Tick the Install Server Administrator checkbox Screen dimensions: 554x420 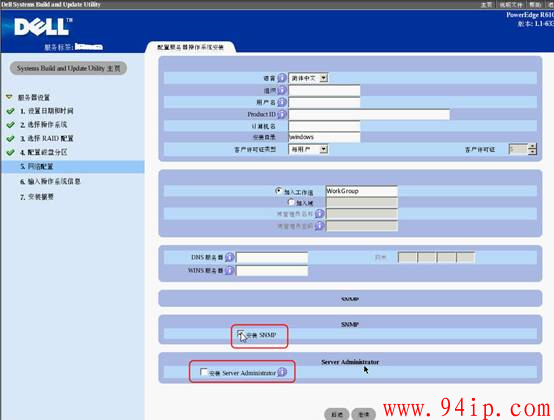click(204, 372)
